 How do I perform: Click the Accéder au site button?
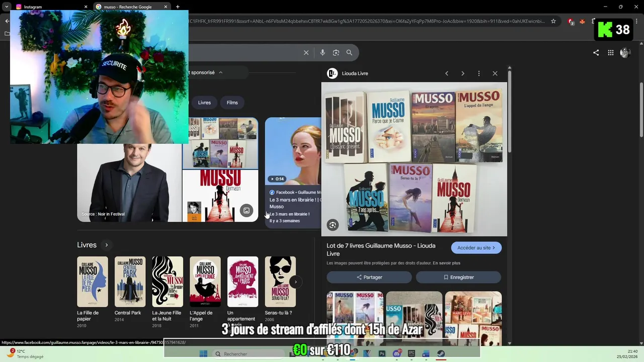pyautogui.click(x=476, y=248)
